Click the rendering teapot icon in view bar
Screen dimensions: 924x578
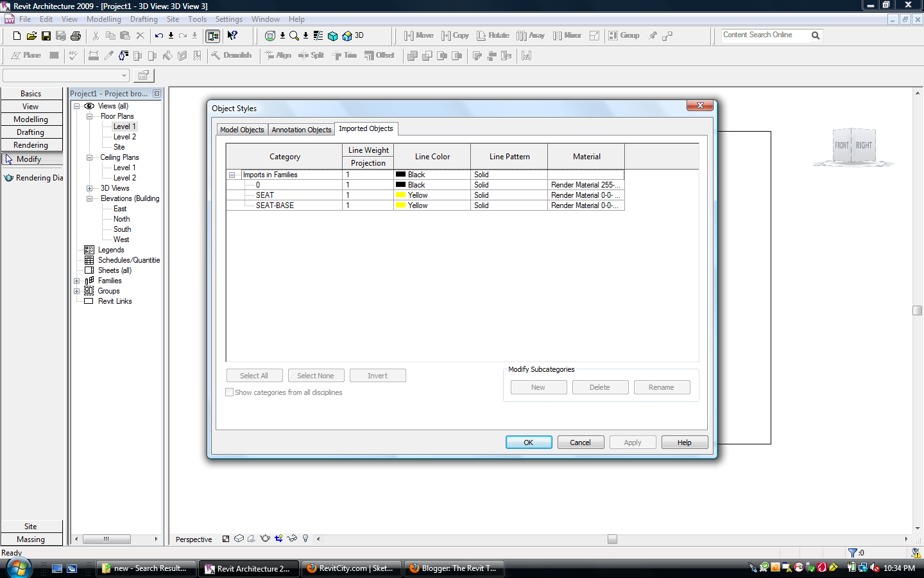[265, 539]
